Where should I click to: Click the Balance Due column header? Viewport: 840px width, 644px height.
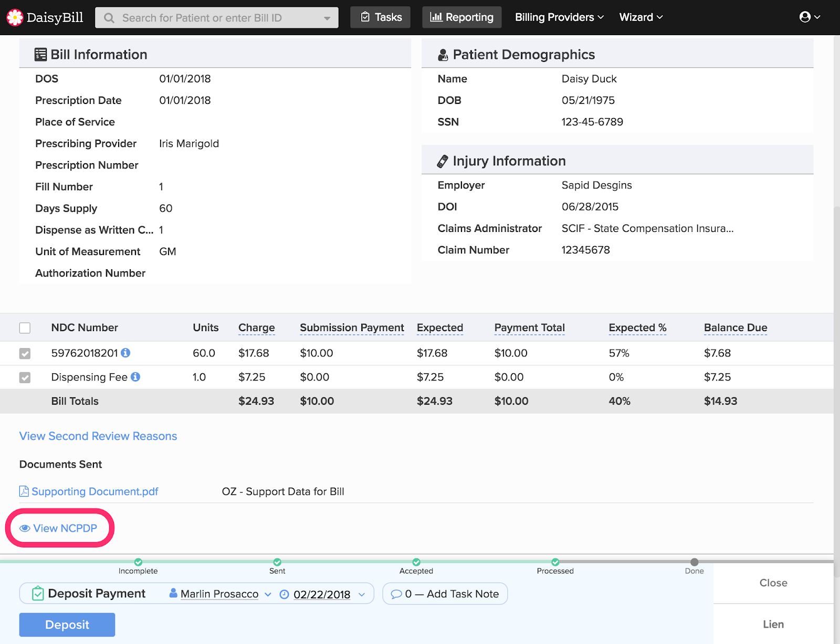[736, 328]
